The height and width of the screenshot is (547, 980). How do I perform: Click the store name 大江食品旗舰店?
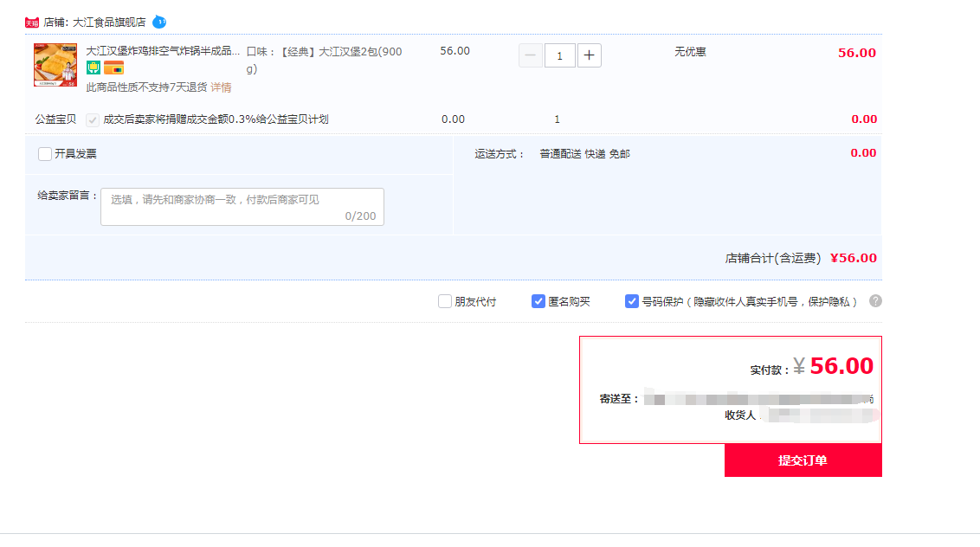tap(109, 23)
